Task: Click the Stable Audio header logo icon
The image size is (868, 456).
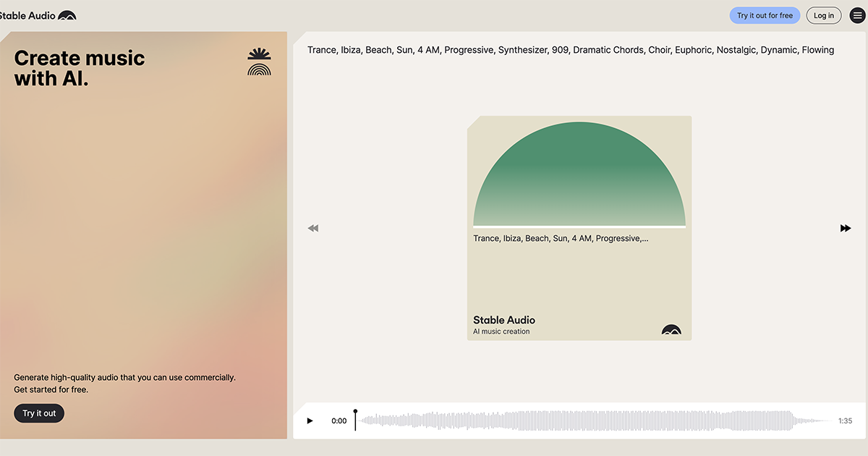Action: pyautogui.click(x=67, y=15)
